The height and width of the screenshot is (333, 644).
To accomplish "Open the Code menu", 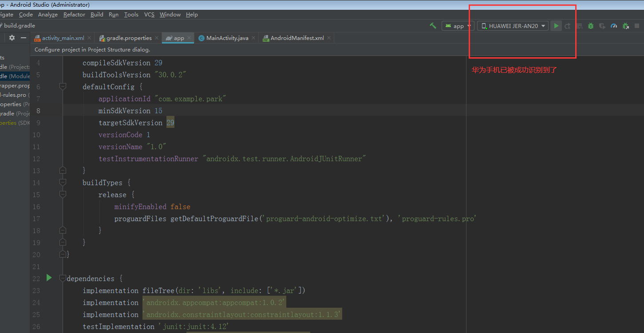I will [26, 14].
